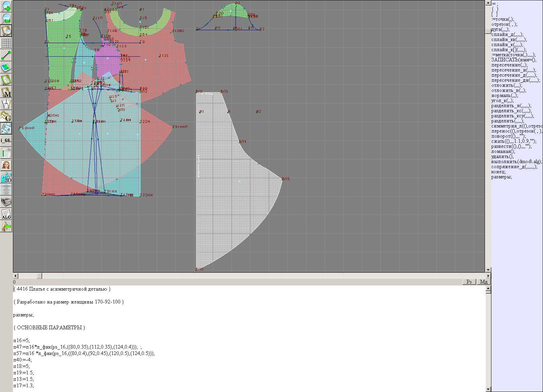Image resolution: width=543 pixels, height=392 pixels.
Task: Click the code editor scroll down arrow
Action: tap(488, 389)
